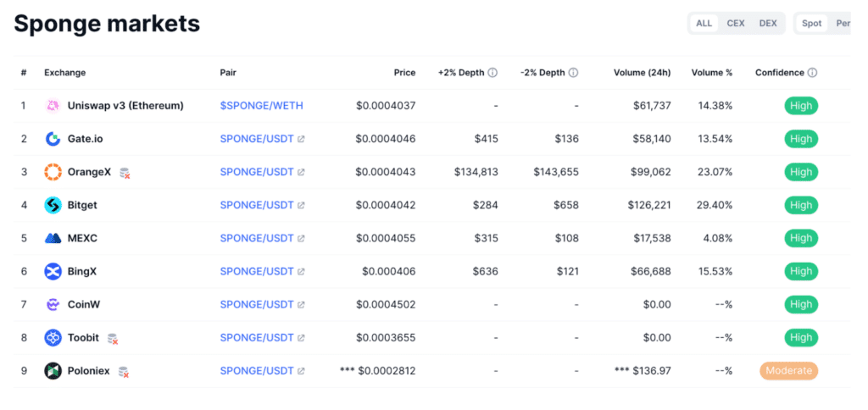Select the Spot market type tab
Screen dimensions: 868x410
812,23
